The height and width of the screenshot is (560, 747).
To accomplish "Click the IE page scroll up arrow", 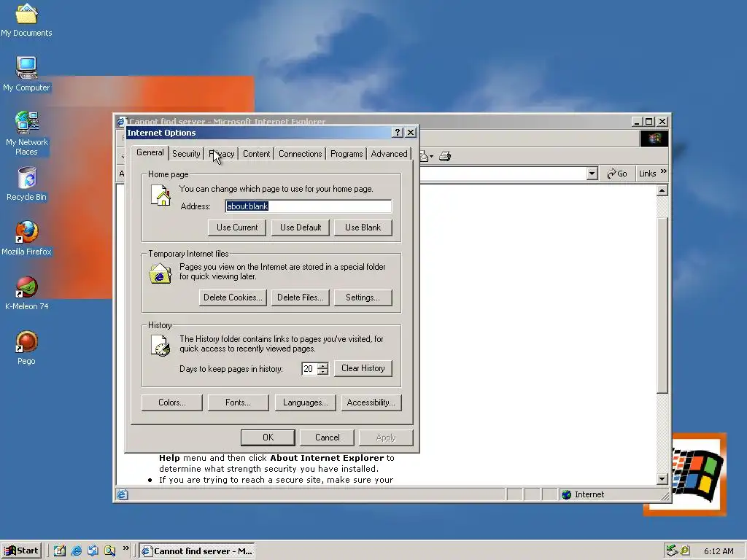I will (662, 190).
